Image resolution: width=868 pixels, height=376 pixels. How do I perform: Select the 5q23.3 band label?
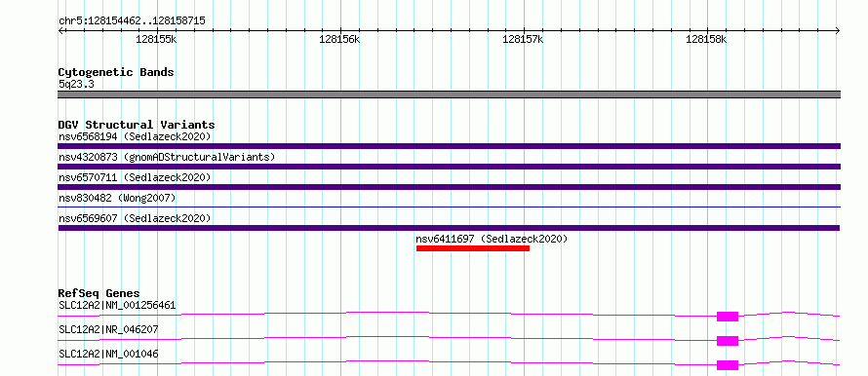76,84
